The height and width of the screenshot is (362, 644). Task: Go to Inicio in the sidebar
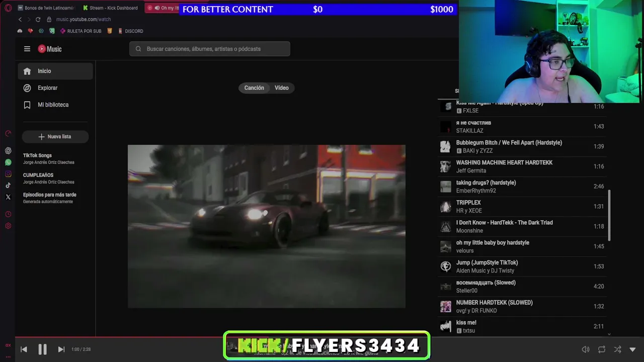pyautogui.click(x=55, y=71)
